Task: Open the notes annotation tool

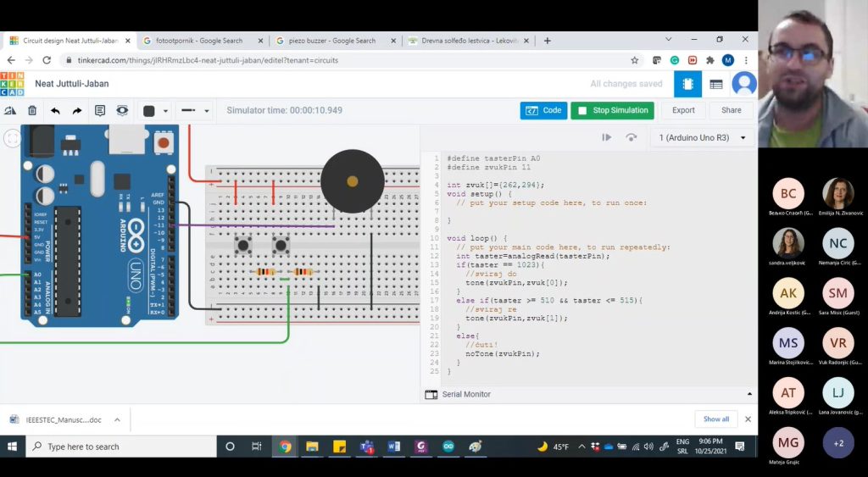Action: (x=100, y=110)
